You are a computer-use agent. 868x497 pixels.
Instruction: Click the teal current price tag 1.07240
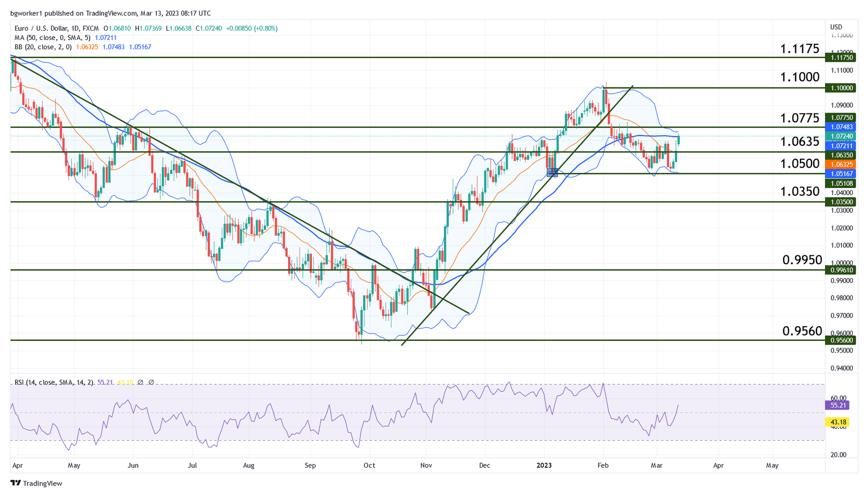[841, 136]
